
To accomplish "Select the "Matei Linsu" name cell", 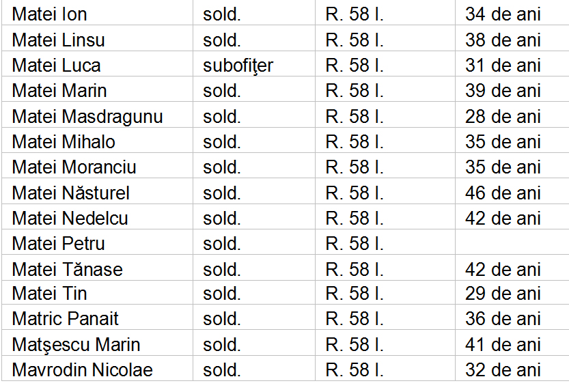I will 59,40.
